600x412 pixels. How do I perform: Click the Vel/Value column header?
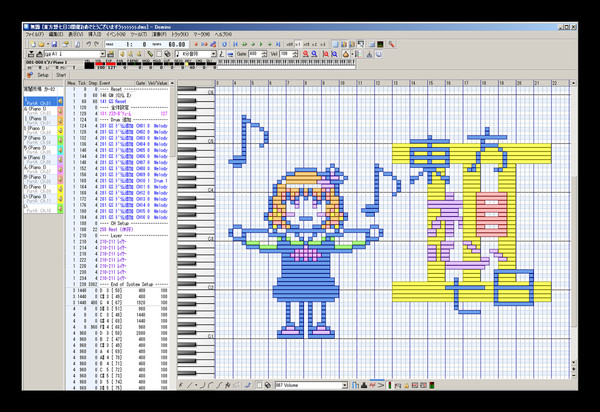pos(157,83)
